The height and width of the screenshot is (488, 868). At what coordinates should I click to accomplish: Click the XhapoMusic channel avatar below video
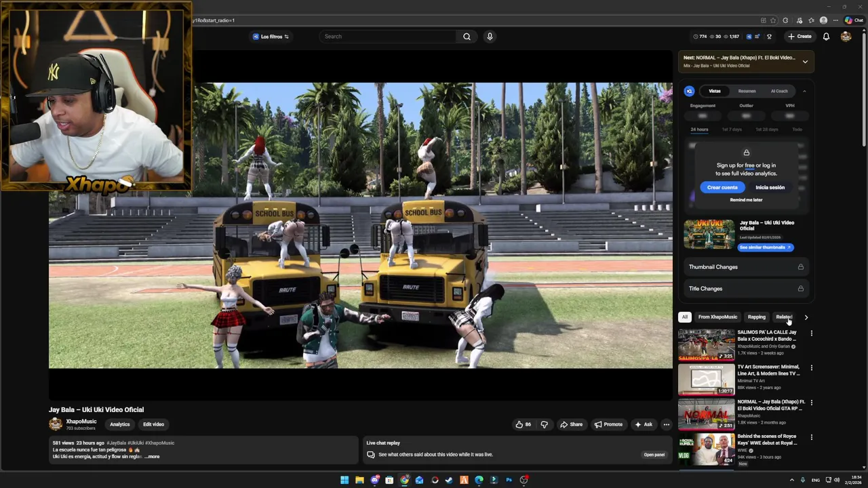(x=56, y=424)
